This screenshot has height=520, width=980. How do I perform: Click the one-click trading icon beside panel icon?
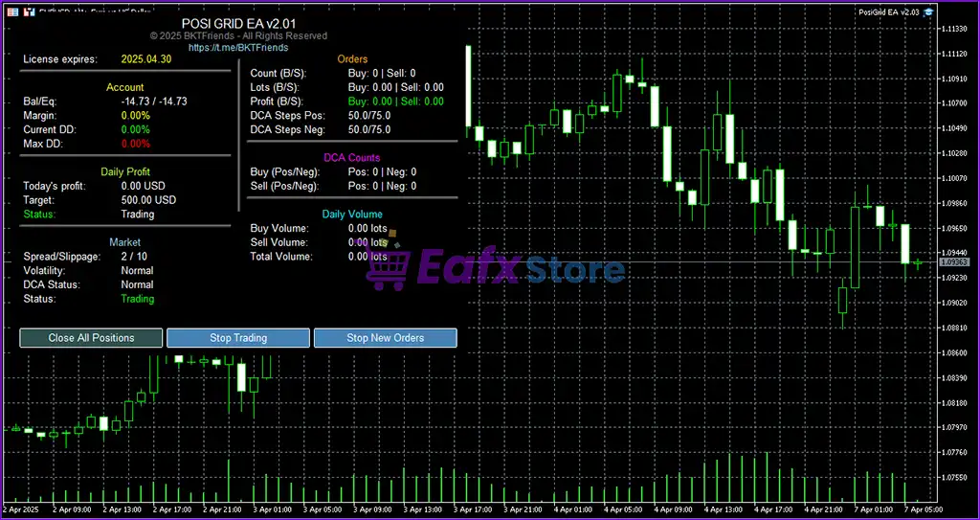(28, 11)
